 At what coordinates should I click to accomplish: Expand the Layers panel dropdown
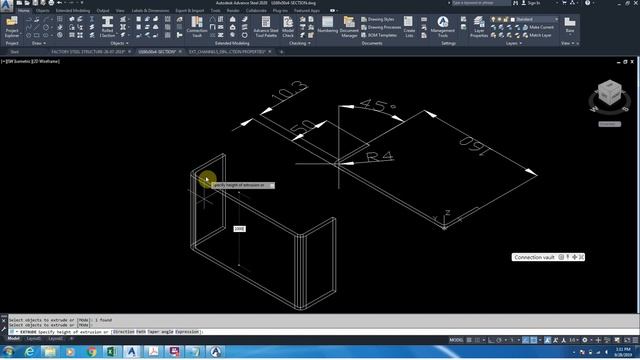513,43
